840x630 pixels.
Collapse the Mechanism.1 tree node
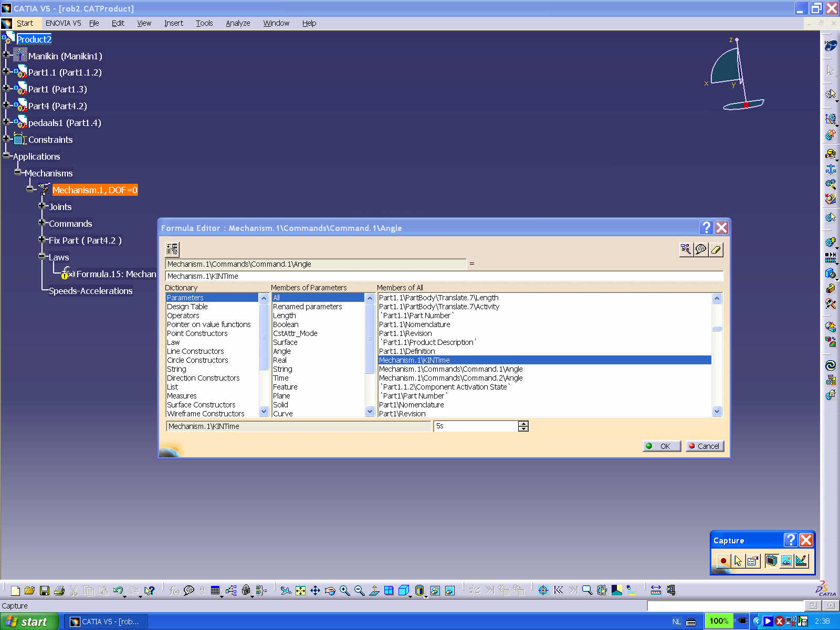point(30,188)
